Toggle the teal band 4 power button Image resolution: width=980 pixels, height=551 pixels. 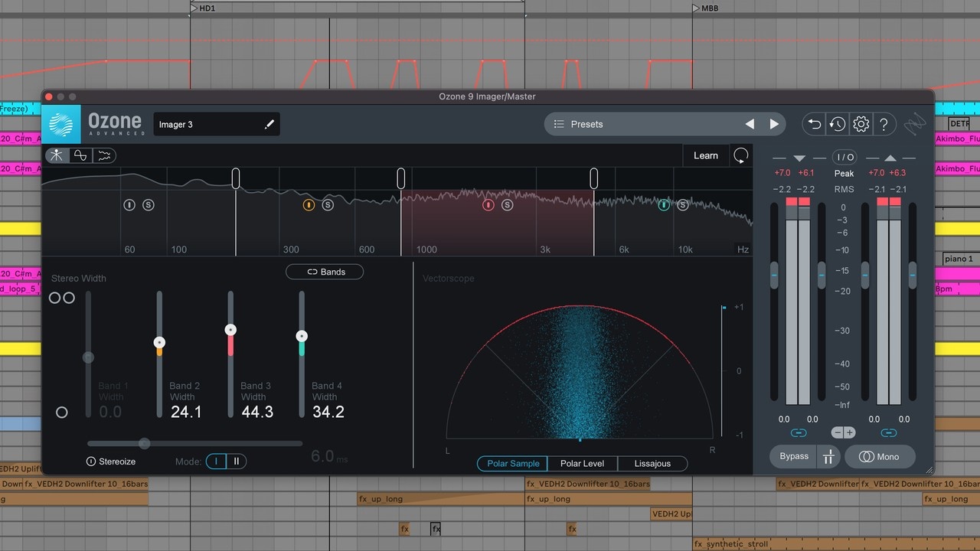(x=664, y=205)
